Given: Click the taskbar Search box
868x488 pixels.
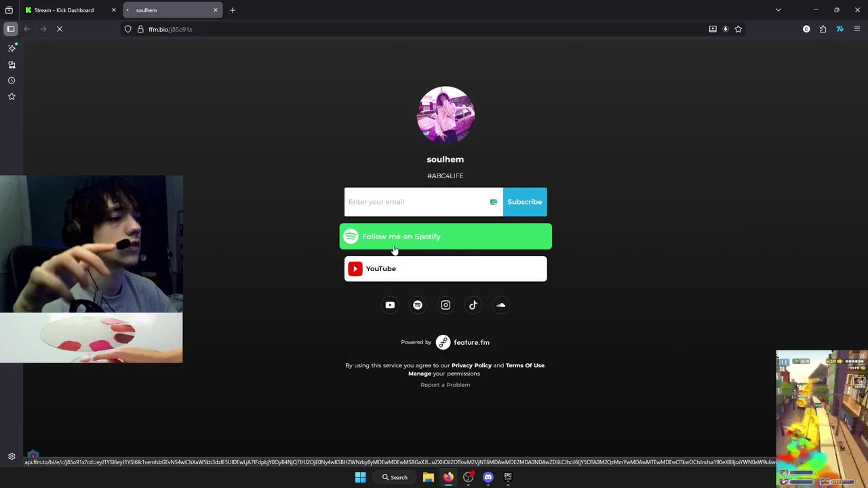Looking at the screenshot, I should coord(394,477).
